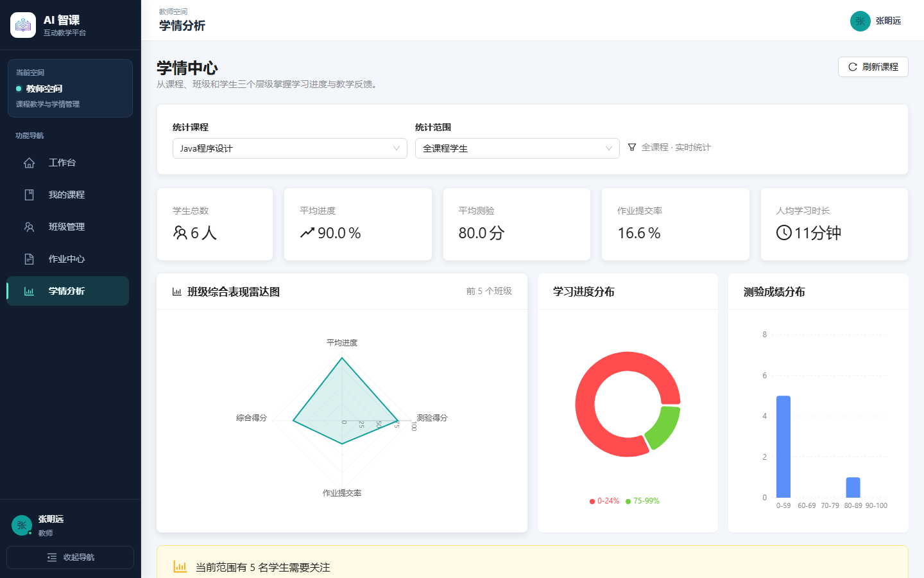Expand the 统计范围 dropdown arrow
The width and height of the screenshot is (924, 578).
click(x=609, y=148)
